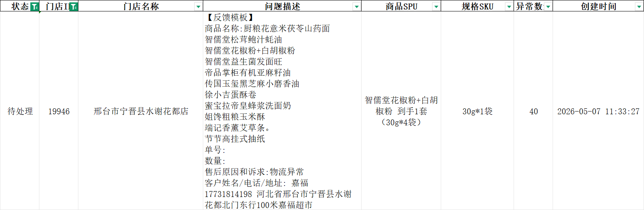This screenshot has height=210, width=644.
Task: Expand the 门店名称 filter dropdown
Action: (198, 7)
